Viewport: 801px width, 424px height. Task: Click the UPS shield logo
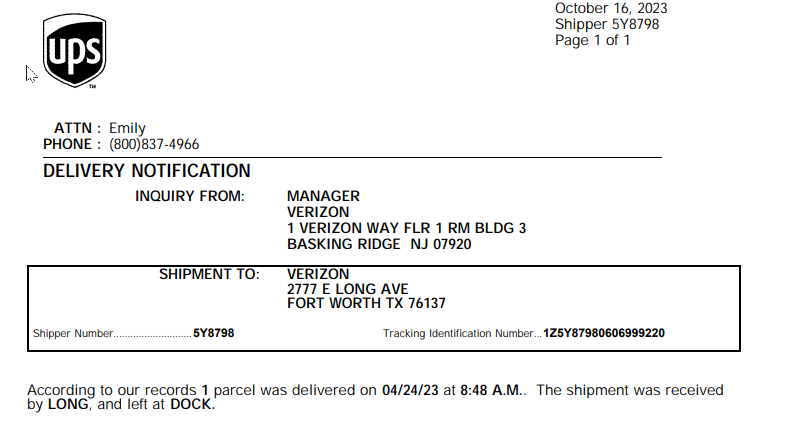(75, 51)
